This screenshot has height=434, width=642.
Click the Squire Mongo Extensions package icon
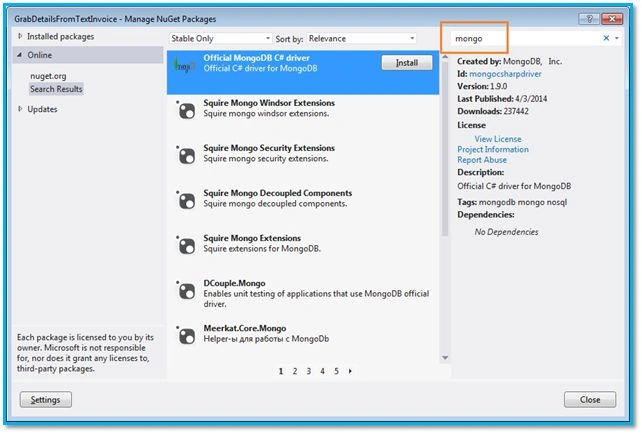(x=187, y=245)
